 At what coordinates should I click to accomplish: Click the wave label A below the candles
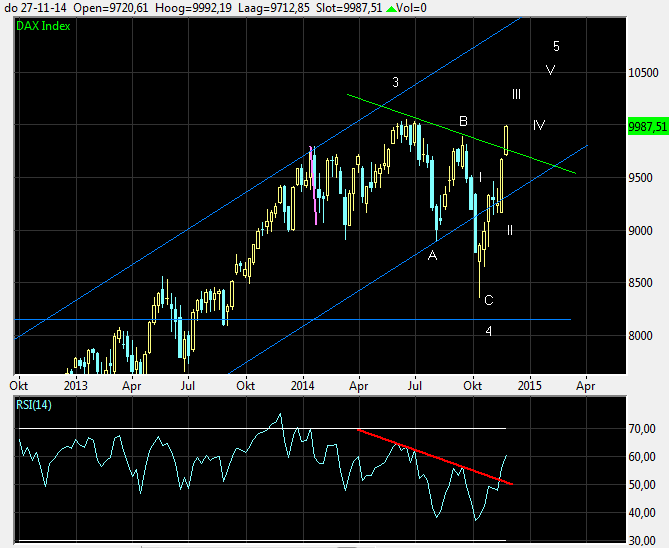pos(432,256)
